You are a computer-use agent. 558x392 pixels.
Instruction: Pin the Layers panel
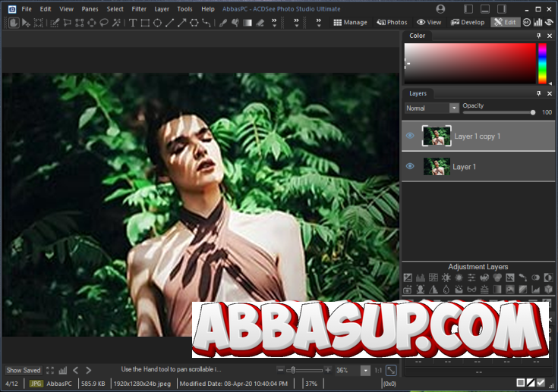(x=539, y=93)
